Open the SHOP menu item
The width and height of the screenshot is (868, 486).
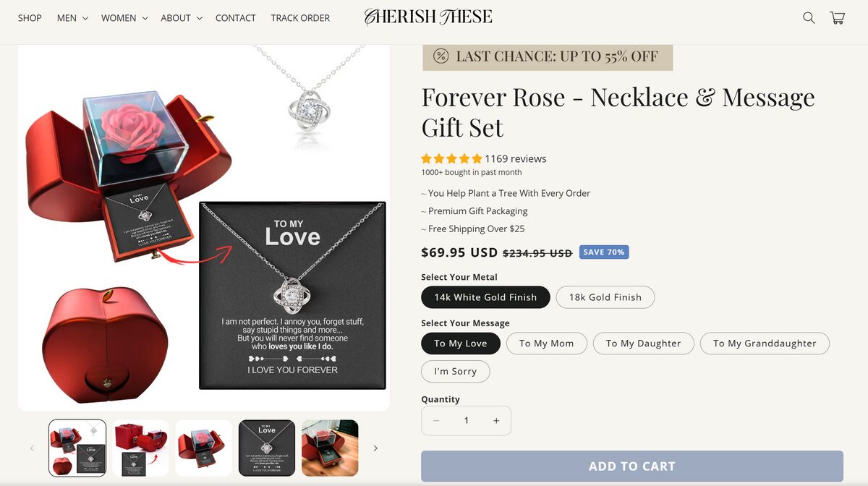pos(30,18)
